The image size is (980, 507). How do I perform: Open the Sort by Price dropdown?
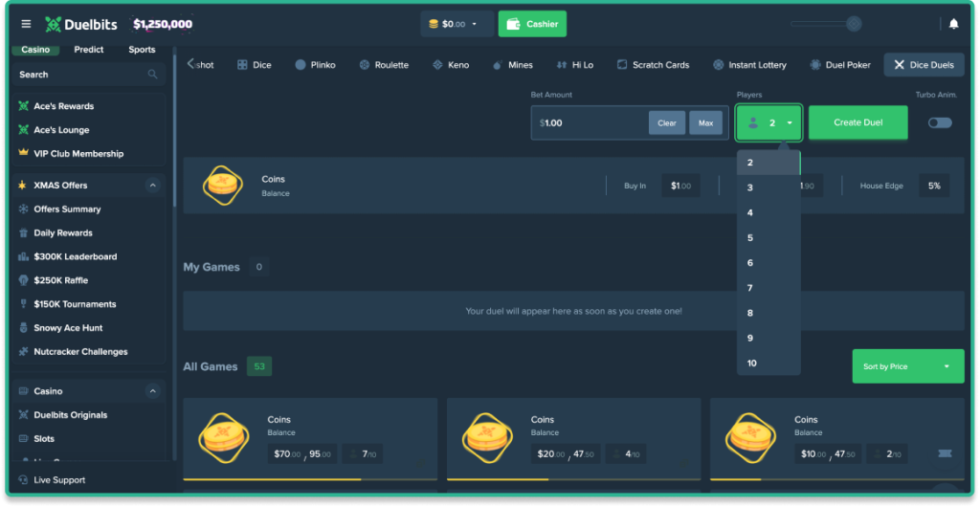point(908,366)
